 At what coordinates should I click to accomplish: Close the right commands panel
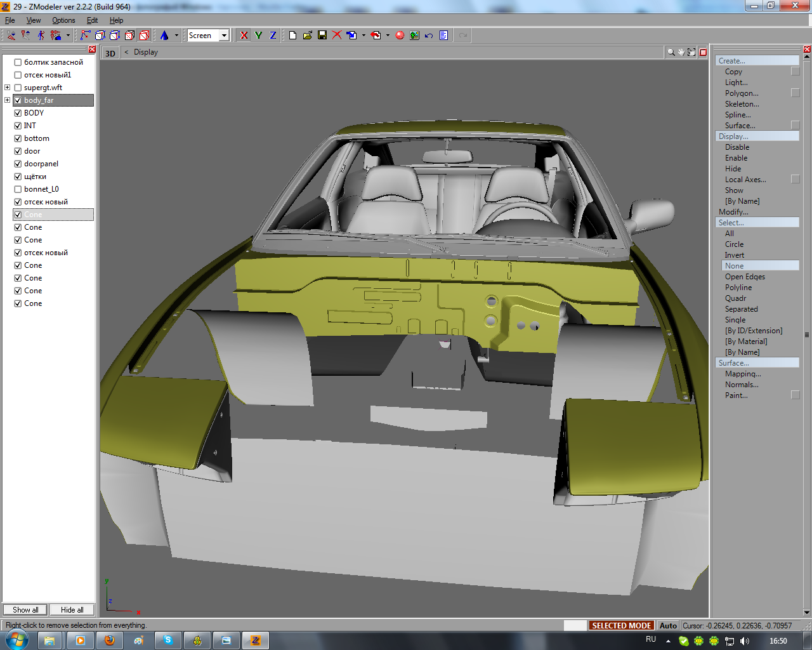pos(807,50)
